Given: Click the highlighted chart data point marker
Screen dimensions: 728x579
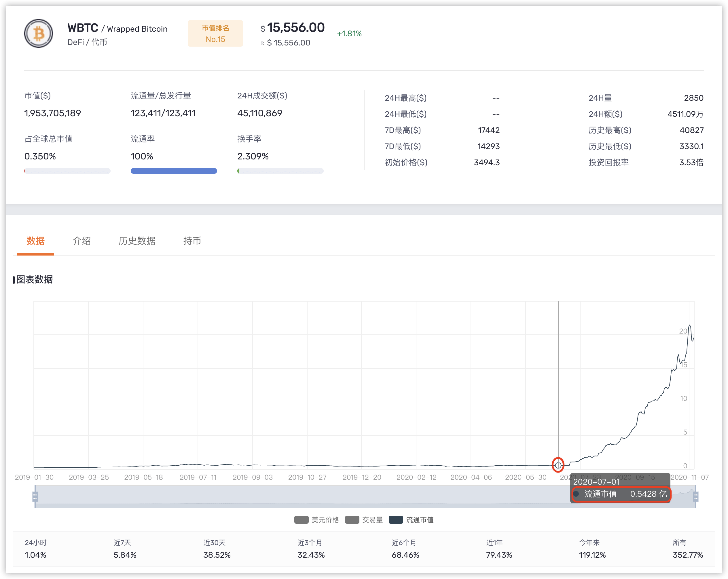Looking at the screenshot, I should pos(558,465).
